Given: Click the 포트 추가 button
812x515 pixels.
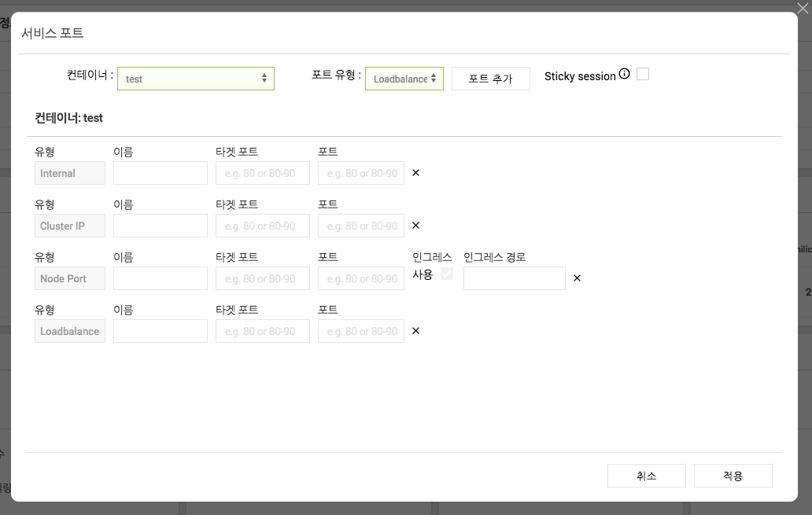Looking at the screenshot, I should [490, 79].
